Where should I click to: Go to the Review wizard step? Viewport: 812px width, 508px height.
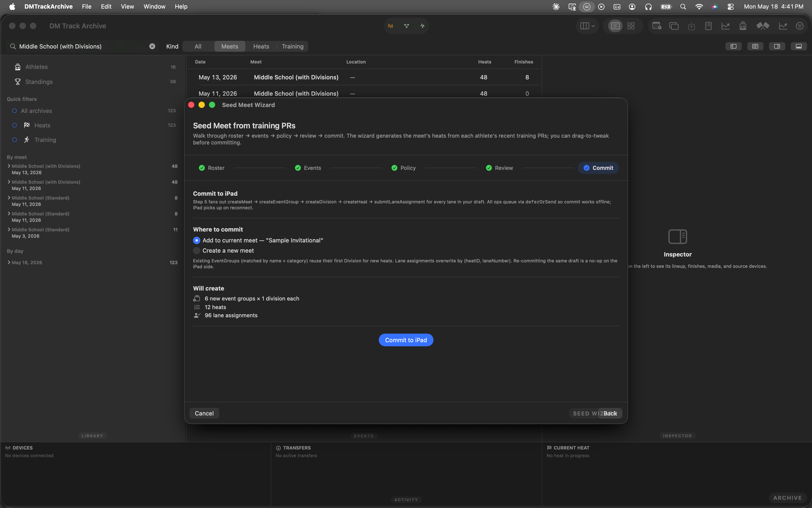pos(499,168)
